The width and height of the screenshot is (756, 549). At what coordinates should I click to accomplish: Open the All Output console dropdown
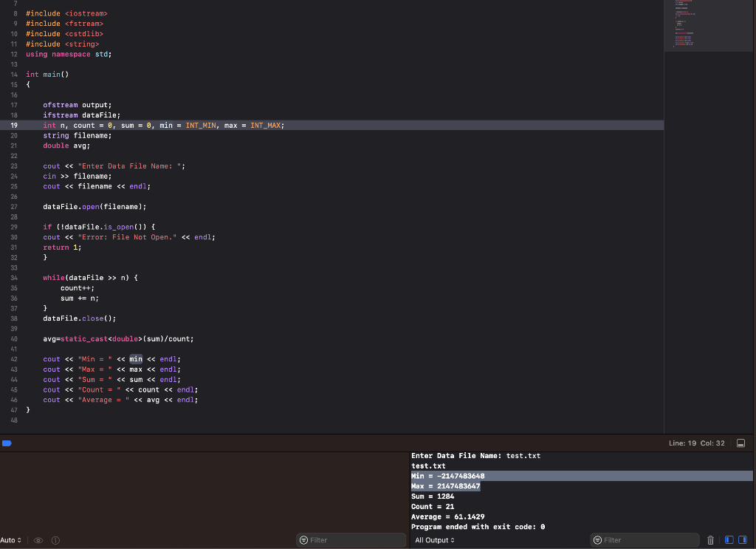pos(434,539)
